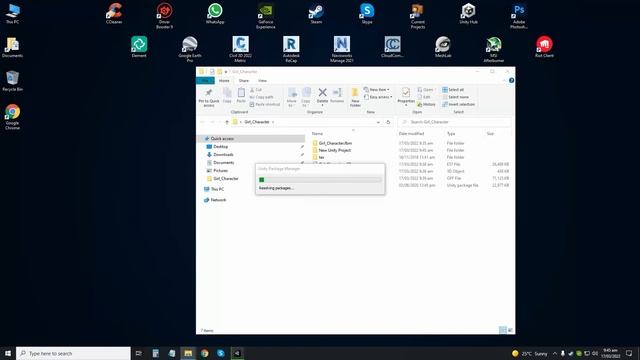Open Task View on the taskbar

point(139,353)
